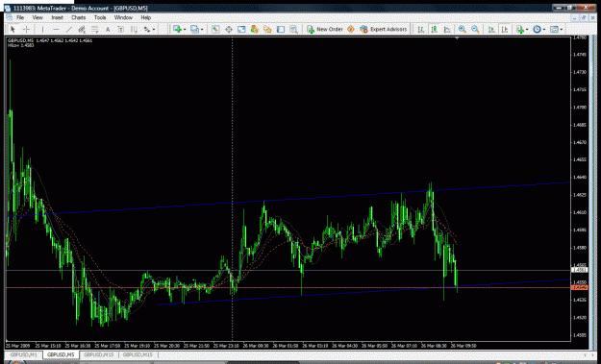Open the Window menu
The height and width of the screenshot is (364, 601).
pos(123,17)
